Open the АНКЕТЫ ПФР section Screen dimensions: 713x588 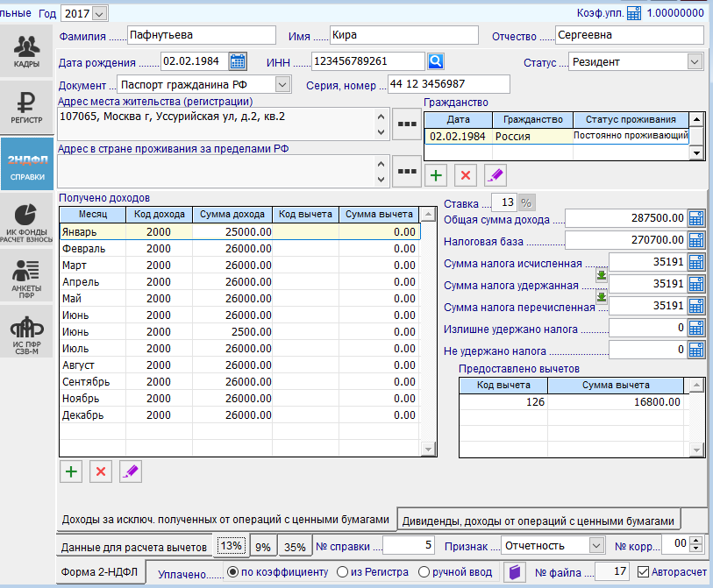pos(26,276)
